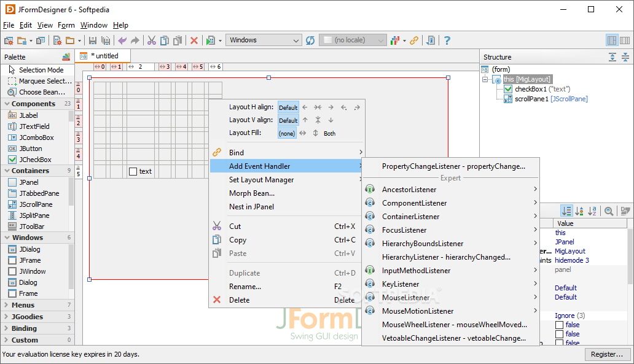Select Nest in JPanel
The width and height of the screenshot is (634, 364).
[x=286, y=206]
